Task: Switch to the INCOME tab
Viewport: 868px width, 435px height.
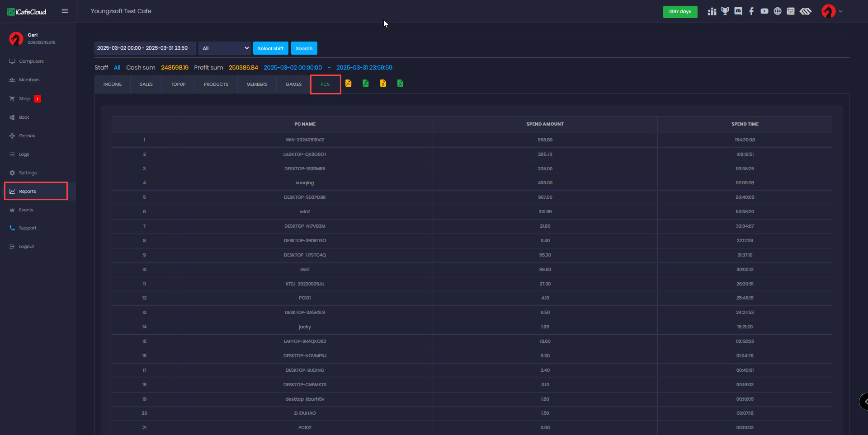Action: (113, 84)
